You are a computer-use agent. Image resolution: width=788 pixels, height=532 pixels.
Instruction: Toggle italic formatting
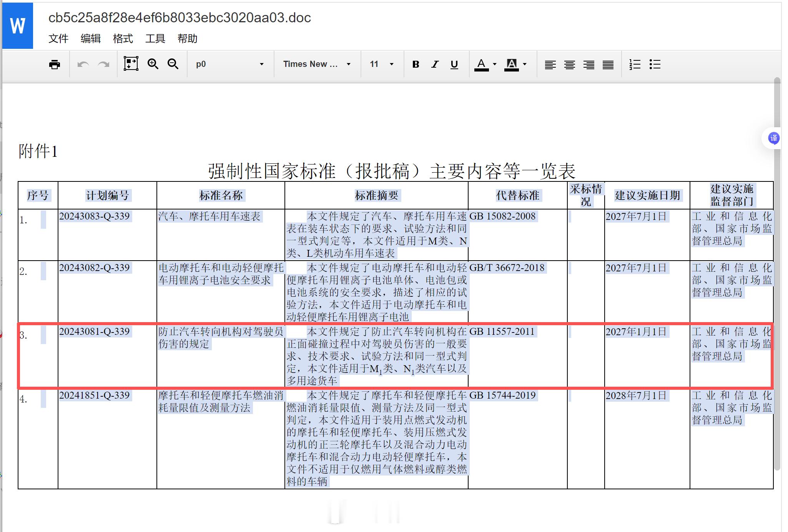(435, 64)
